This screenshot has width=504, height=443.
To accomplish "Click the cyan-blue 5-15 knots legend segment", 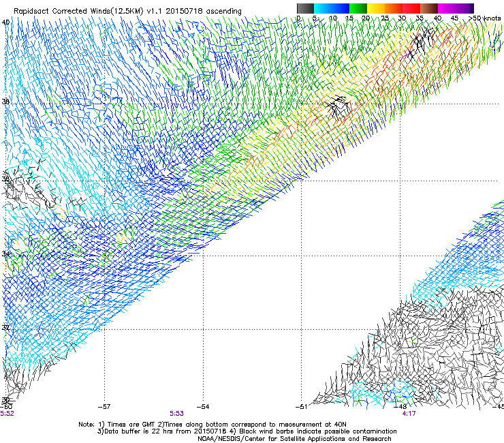I will coord(332,8).
